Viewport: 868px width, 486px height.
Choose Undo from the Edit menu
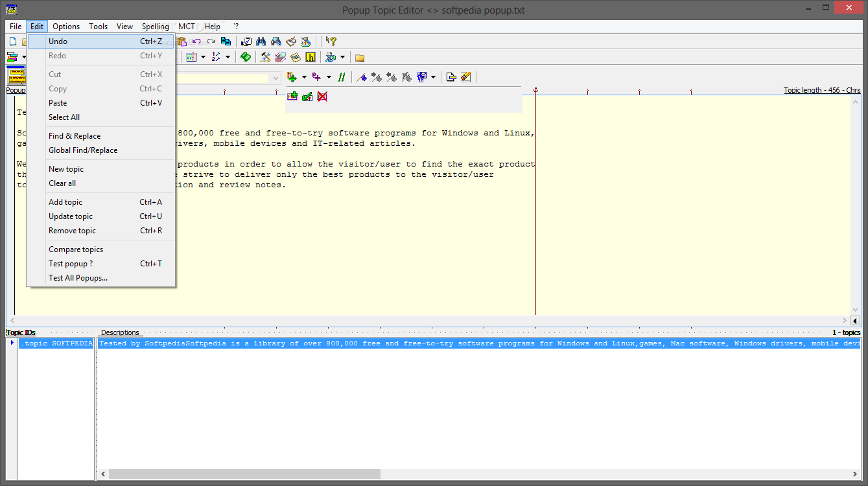click(100, 41)
